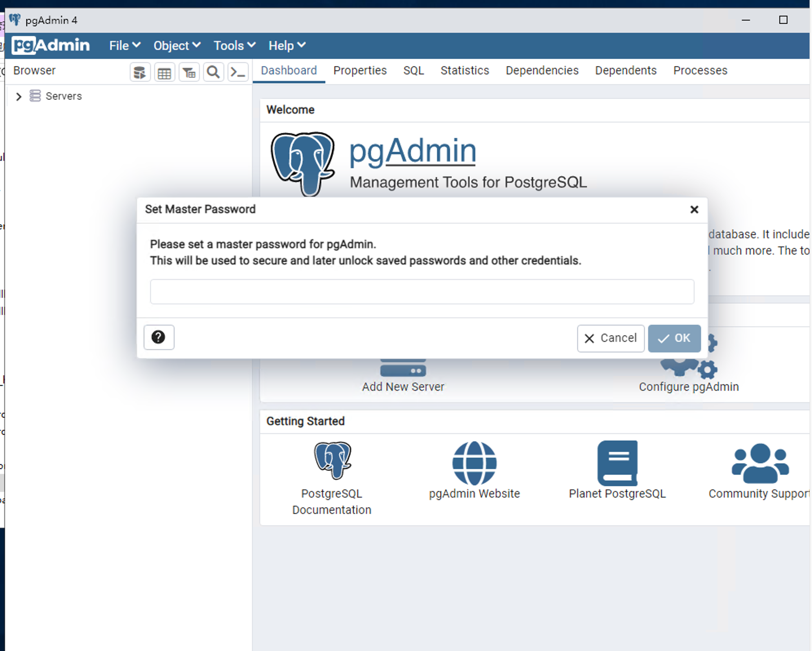Switch to the Dashboard tab
812x651 pixels.
(289, 71)
